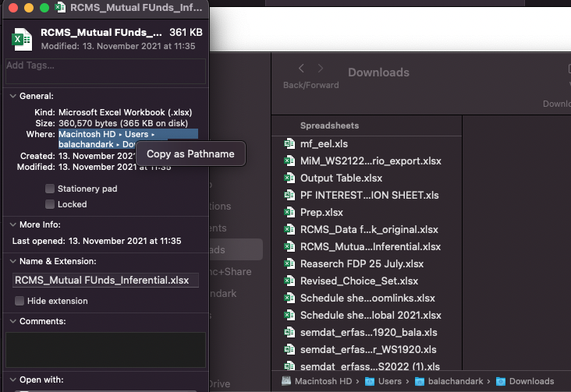Click Users label in path bar
This screenshot has width=571, height=392.
[x=390, y=381]
